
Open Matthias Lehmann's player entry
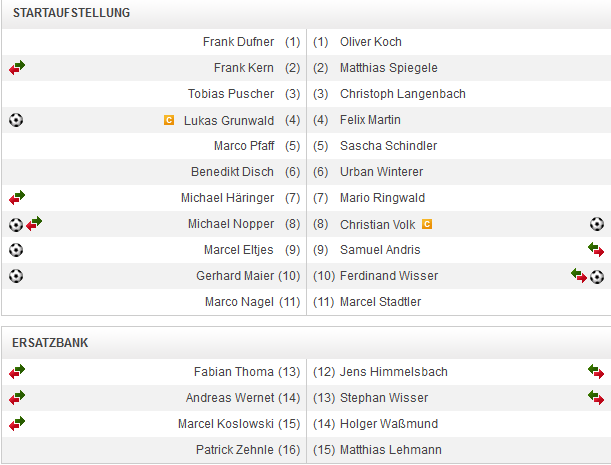click(x=390, y=450)
